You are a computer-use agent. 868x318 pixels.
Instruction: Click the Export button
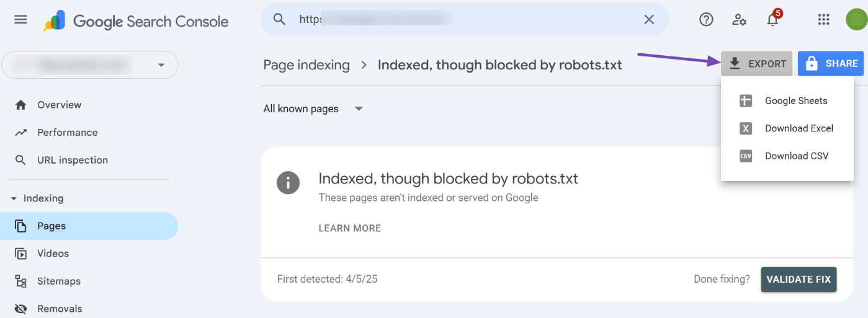(x=756, y=63)
